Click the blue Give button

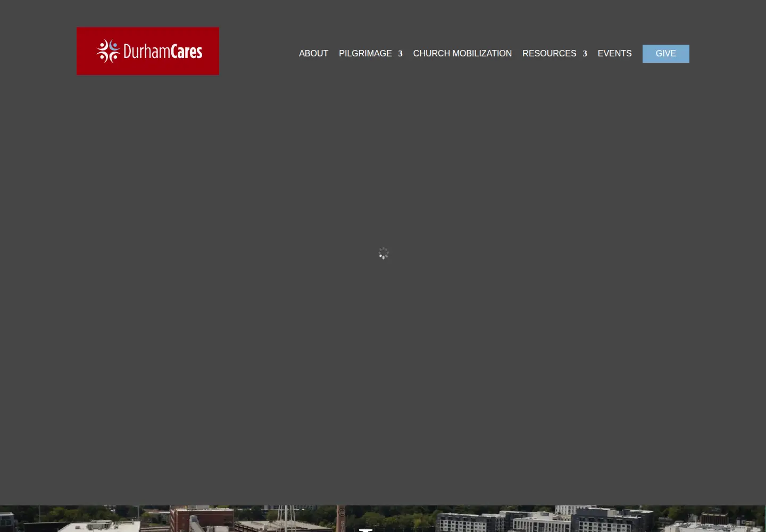pyautogui.click(x=666, y=54)
